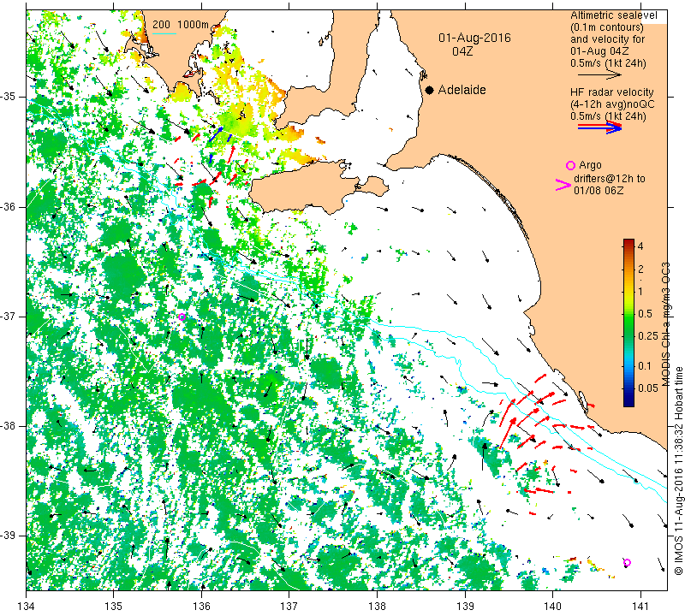Click the 01-Aug-2016 date label
This screenshot has height=616, width=685.
coord(474,38)
